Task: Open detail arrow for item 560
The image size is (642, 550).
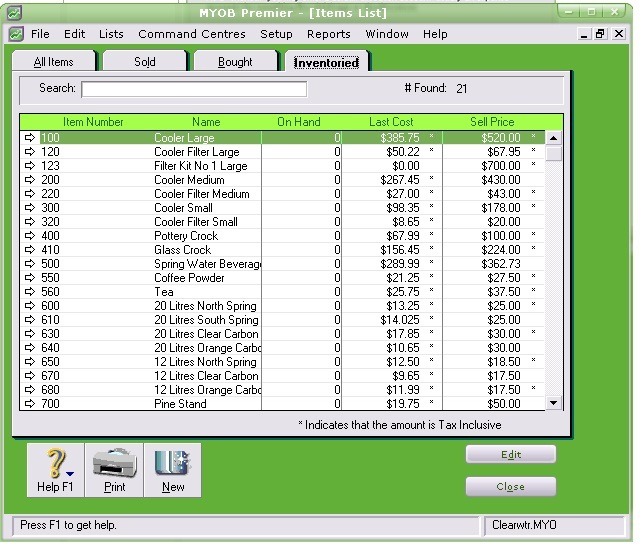Action: coord(30,292)
